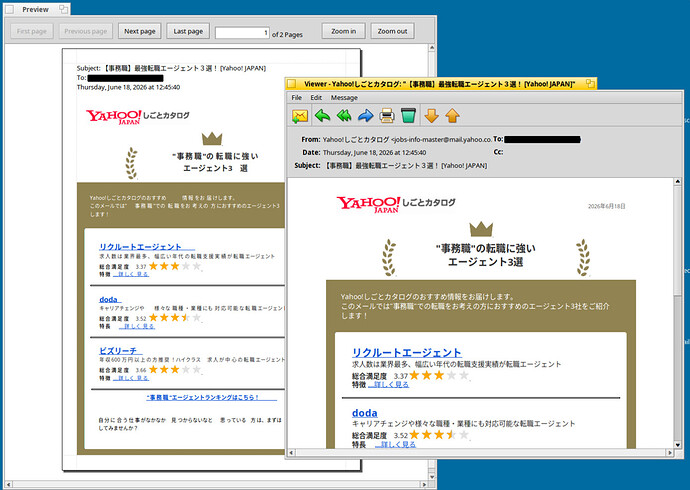
Task: Click the up arrow of the Viewer vertical scrollbar
Action: click(x=678, y=182)
